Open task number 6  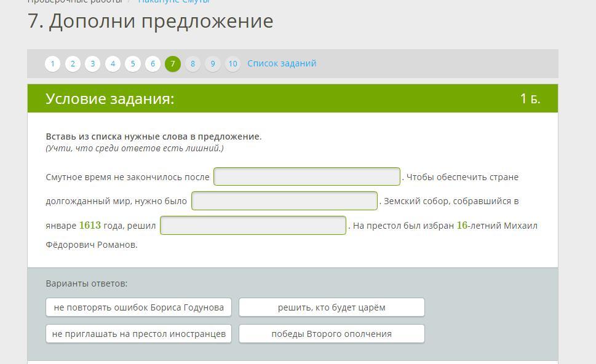(153, 64)
